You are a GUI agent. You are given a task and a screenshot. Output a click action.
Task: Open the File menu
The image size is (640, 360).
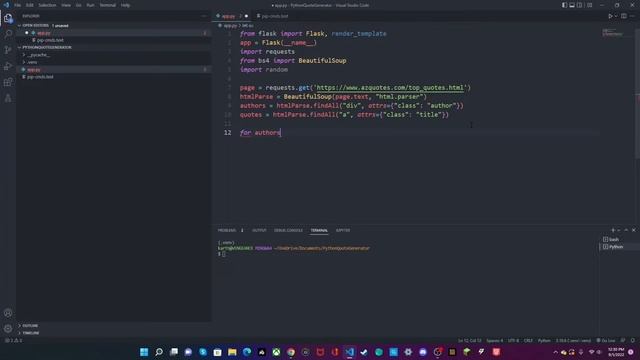click(x=18, y=5)
